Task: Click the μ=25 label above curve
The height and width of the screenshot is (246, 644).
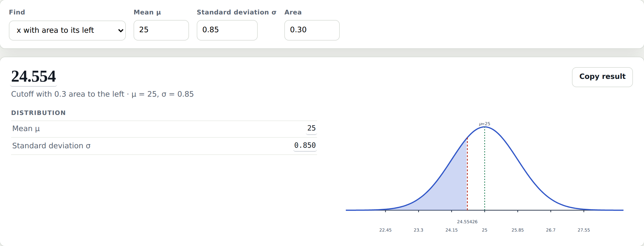Action: (x=485, y=124)
